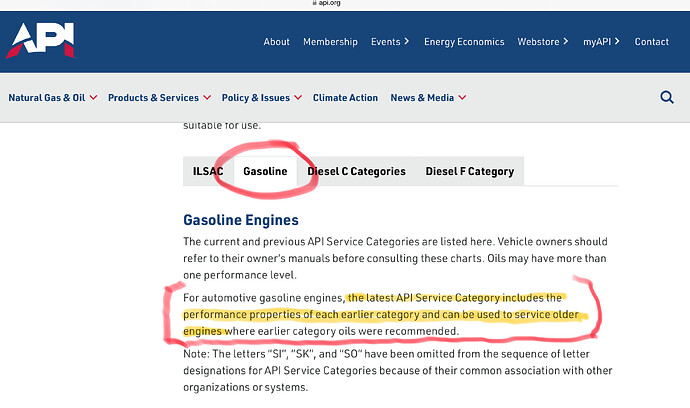This screenshot has width=690, height=408.
Task: Open the About link
Action: [x=276, y=42]
